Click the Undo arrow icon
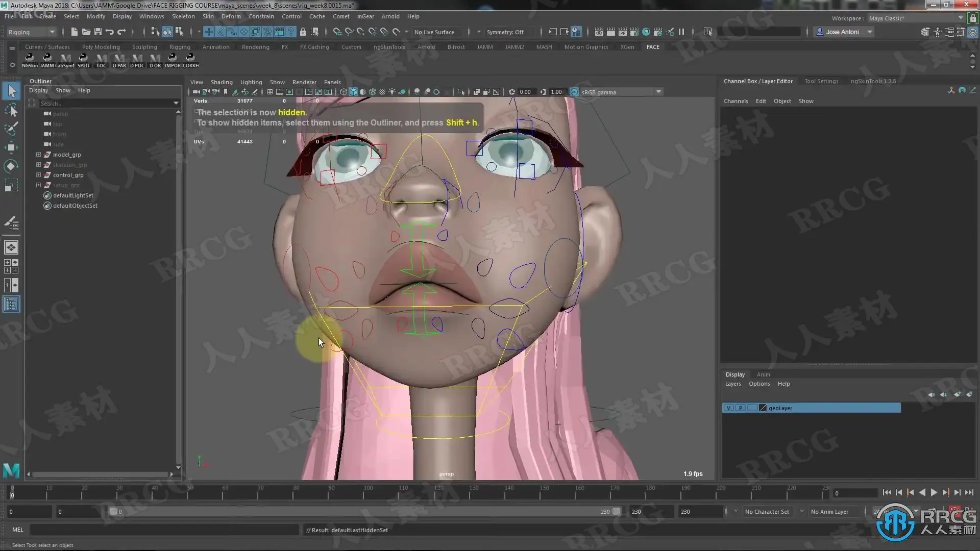Viewport: 980px width, 551px height. tap(110, 32)
